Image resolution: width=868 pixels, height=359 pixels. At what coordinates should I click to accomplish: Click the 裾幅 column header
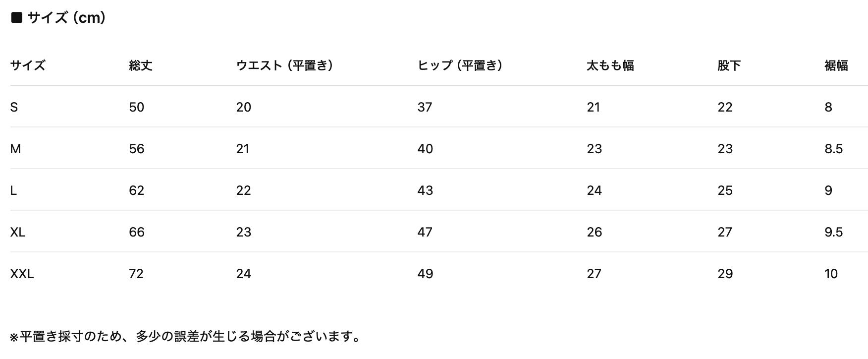[836, 65]
